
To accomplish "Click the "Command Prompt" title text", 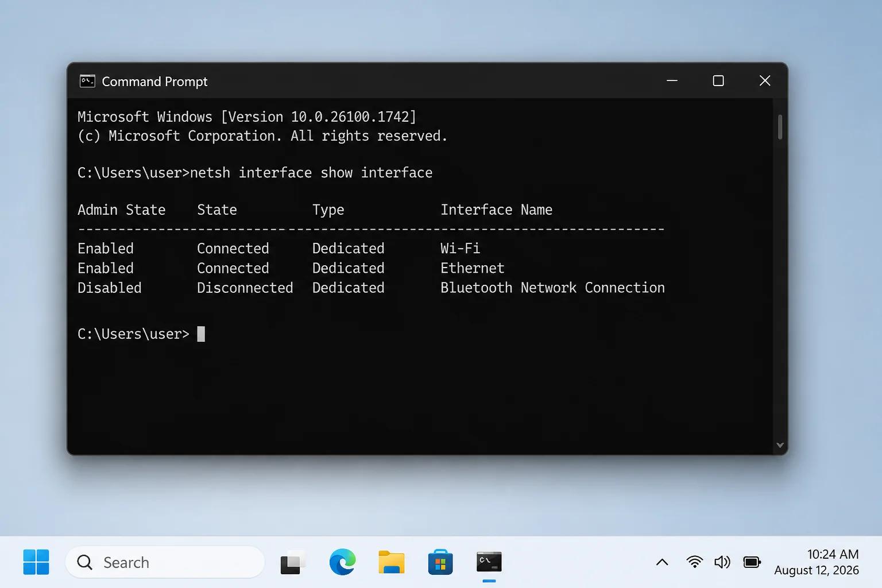I will pos(154,82).
